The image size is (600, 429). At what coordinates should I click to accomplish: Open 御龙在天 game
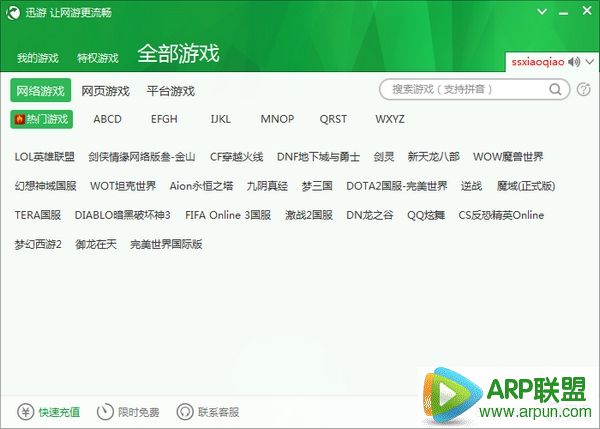(x=96, y=244)
